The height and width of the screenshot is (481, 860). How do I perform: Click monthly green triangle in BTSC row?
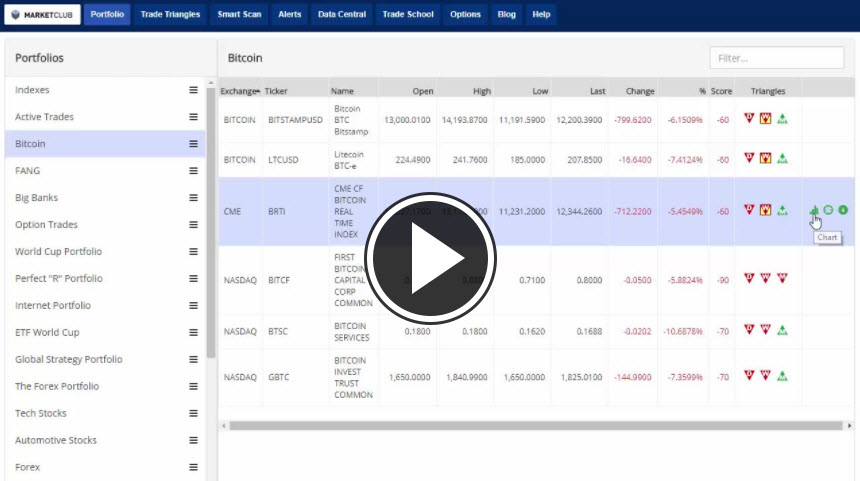[x=783, y=330]
